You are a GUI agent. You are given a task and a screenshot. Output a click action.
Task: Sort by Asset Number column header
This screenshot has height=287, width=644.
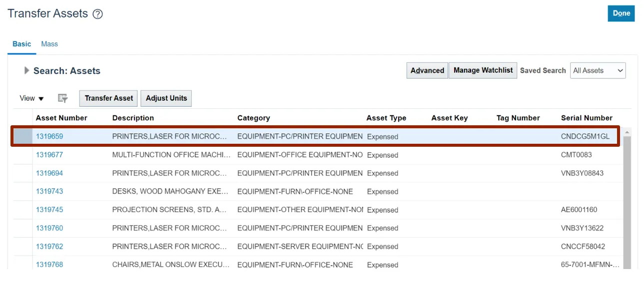pos(61,118)
